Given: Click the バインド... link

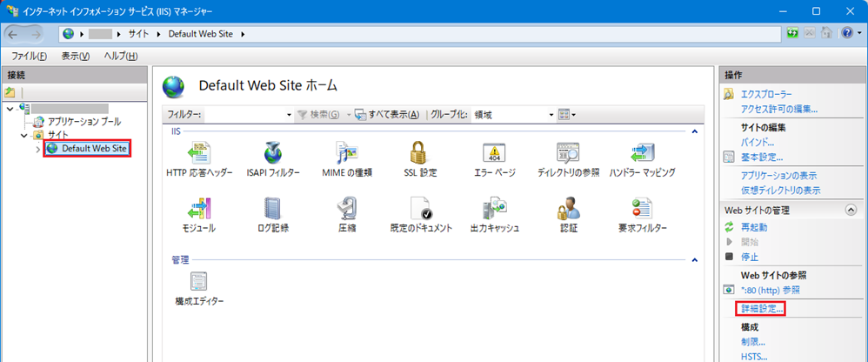Looking at the screenshot, I should (x=757, y=142).
